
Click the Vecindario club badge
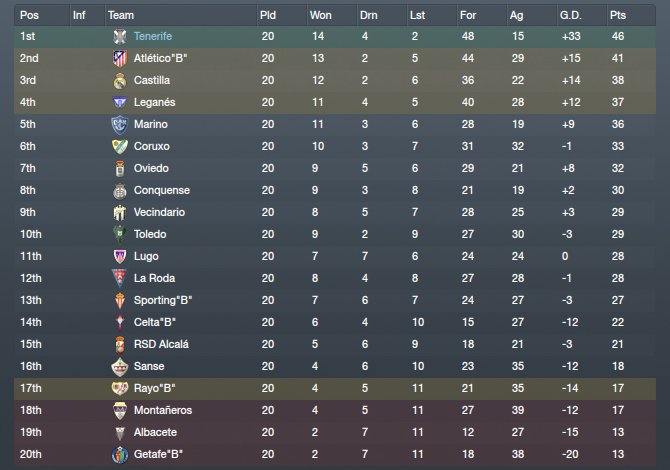tap(120, 213)
